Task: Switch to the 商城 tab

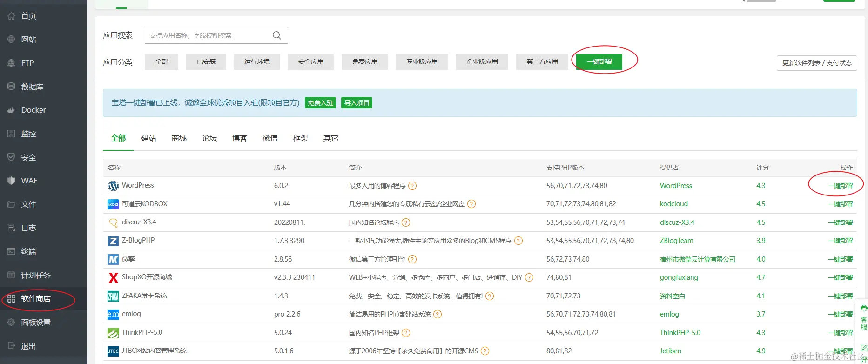Action: click(179, 138)
